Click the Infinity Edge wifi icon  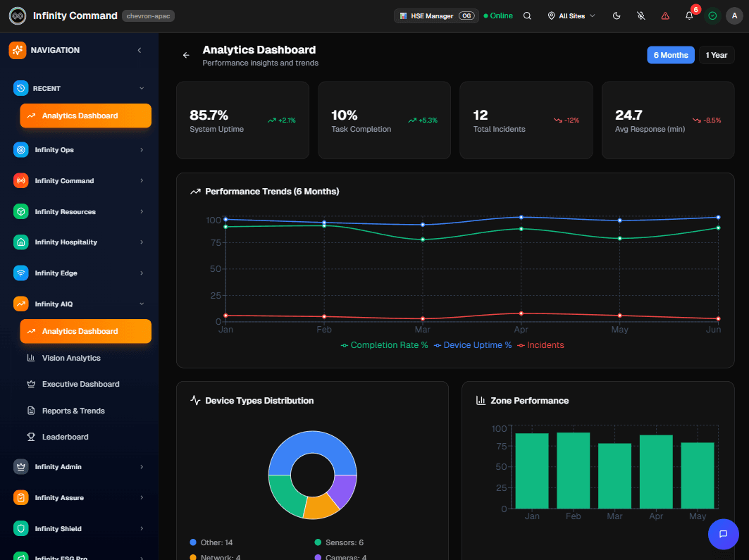[x=21, y=273]
